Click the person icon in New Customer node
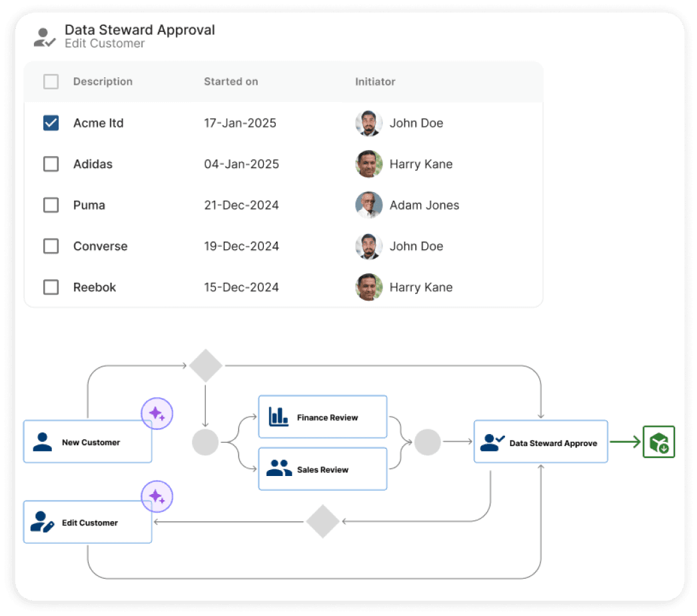697x616 pixels. point(43,442)
